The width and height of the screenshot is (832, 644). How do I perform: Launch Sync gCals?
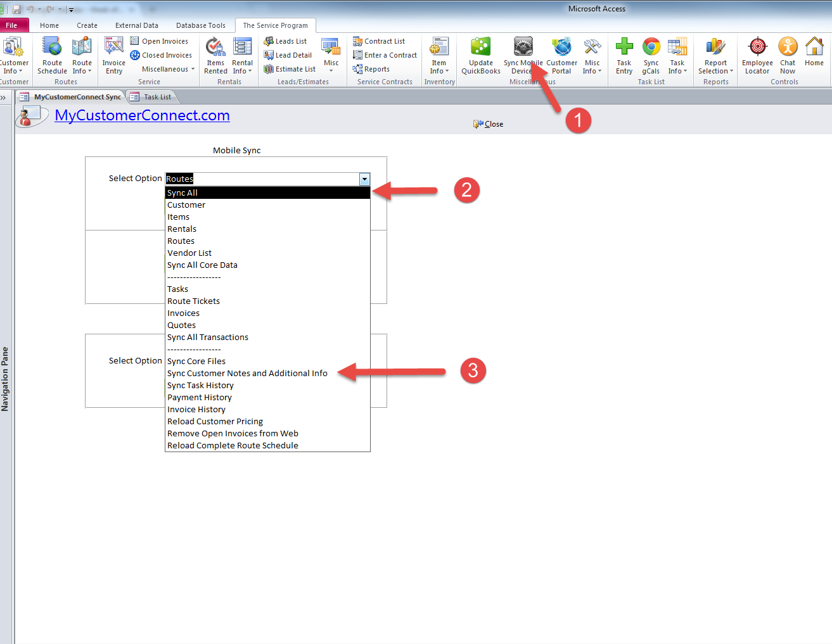(651, 55)
